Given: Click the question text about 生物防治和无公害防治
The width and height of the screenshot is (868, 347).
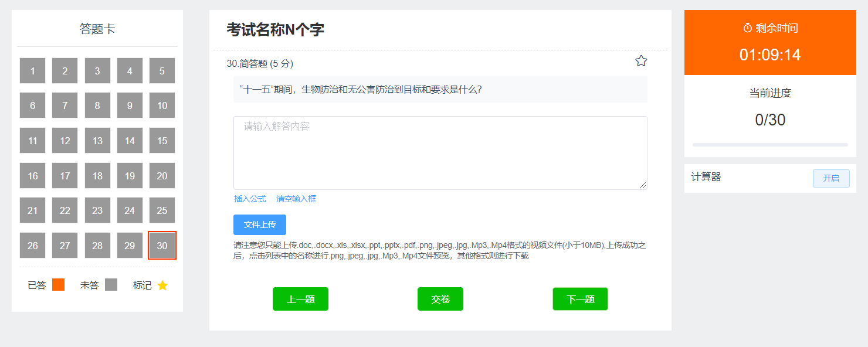Looking at the screenshot, I should tap(361, 90).
